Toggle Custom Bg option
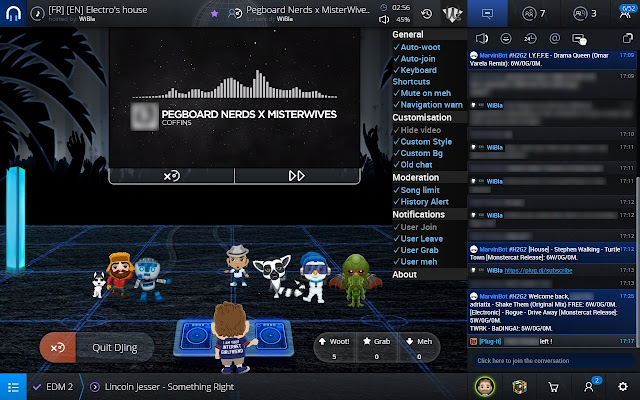640x400 pixels. pyautogui.click(x=418, y=153)
